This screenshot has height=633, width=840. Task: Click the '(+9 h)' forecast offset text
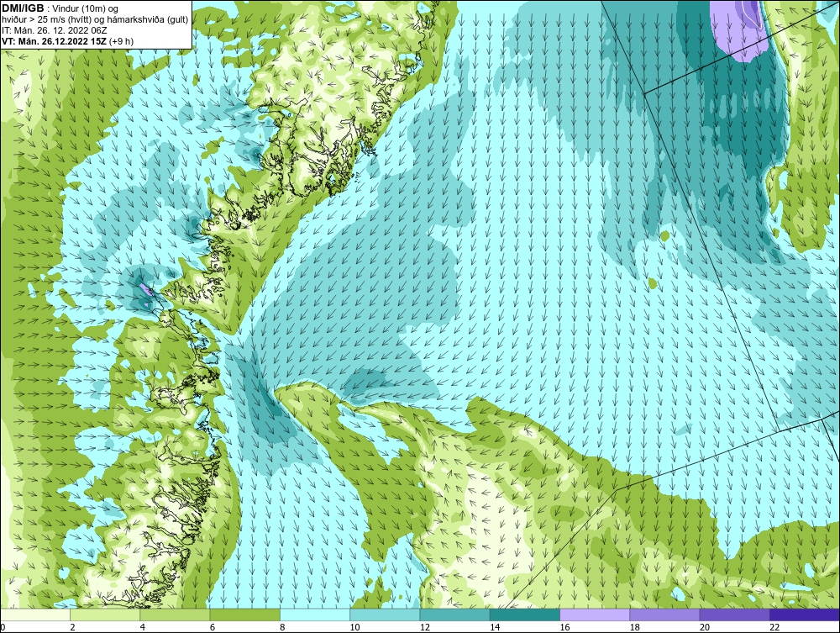pos(121,41)
